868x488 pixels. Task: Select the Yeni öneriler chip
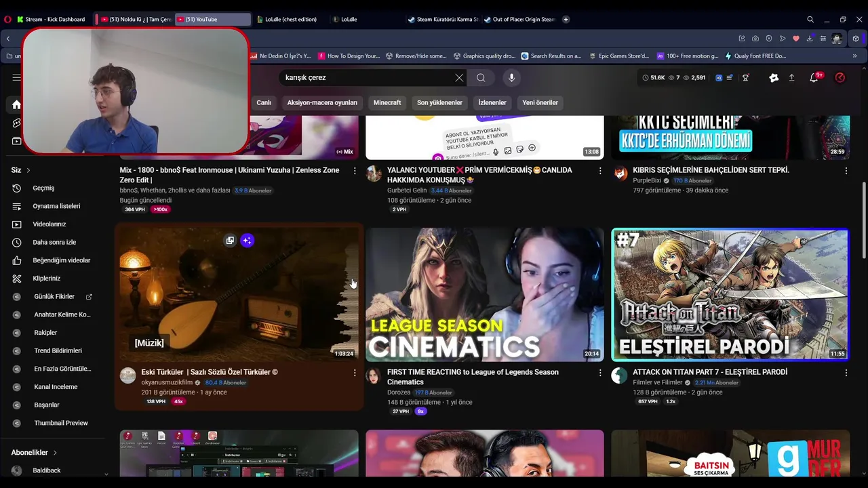[540, 102]
